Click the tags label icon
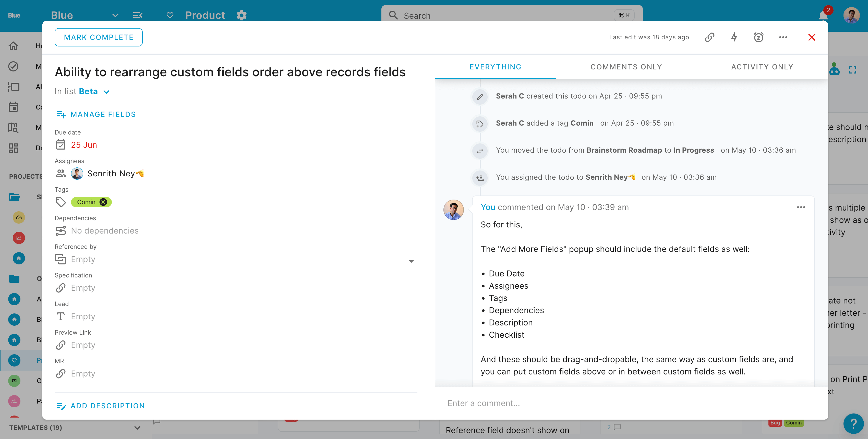The width and height of the screenshot is (868, 439). click(61, 202)
